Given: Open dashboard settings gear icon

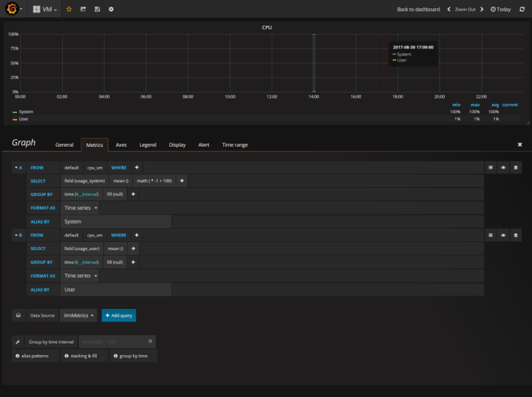Looking at the screenshot, I should 111,9.
